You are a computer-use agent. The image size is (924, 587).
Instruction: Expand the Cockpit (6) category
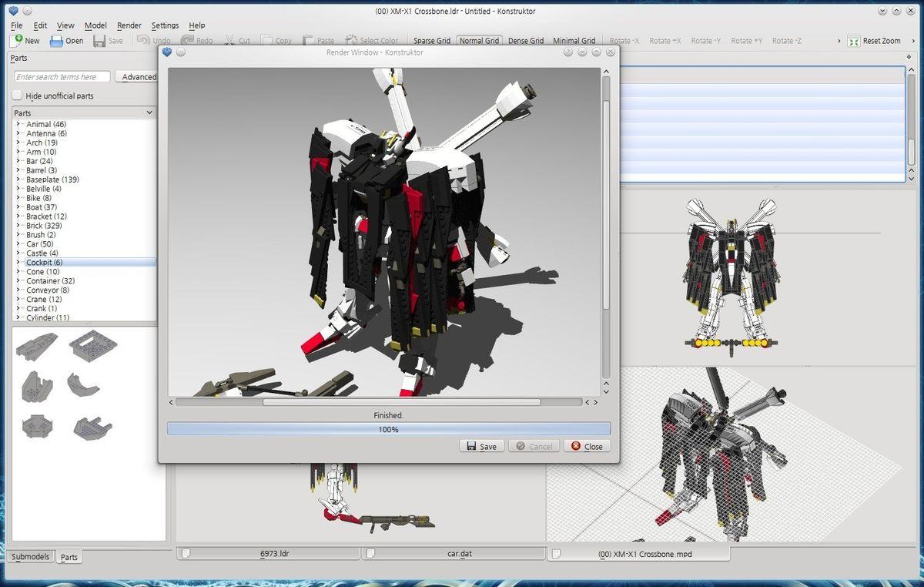coord(18,263)
